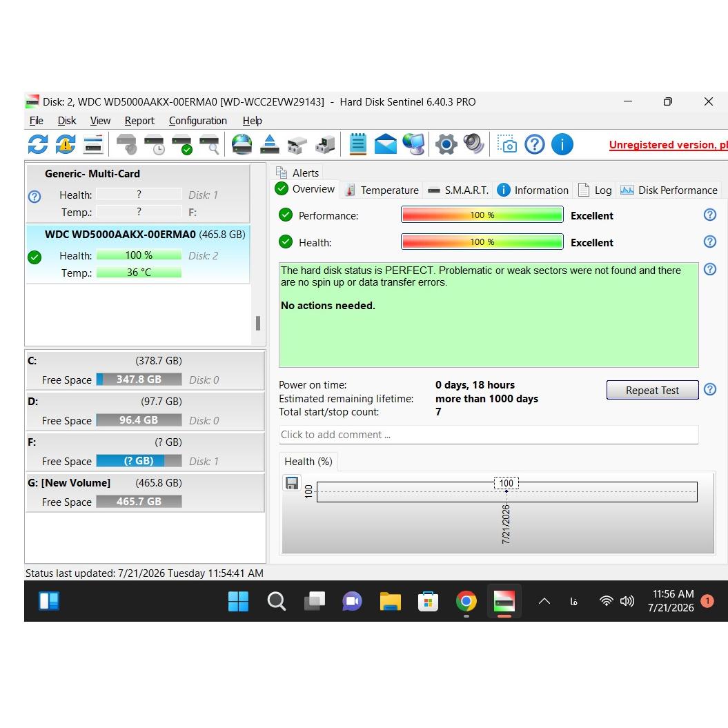Click the Unregistered version link

pyautogui.click(x=668, y=145)
